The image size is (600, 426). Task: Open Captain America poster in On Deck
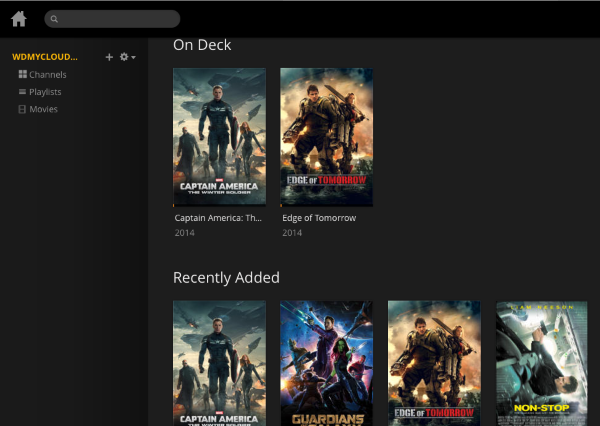pyautogui.click(x=219, y=137)
